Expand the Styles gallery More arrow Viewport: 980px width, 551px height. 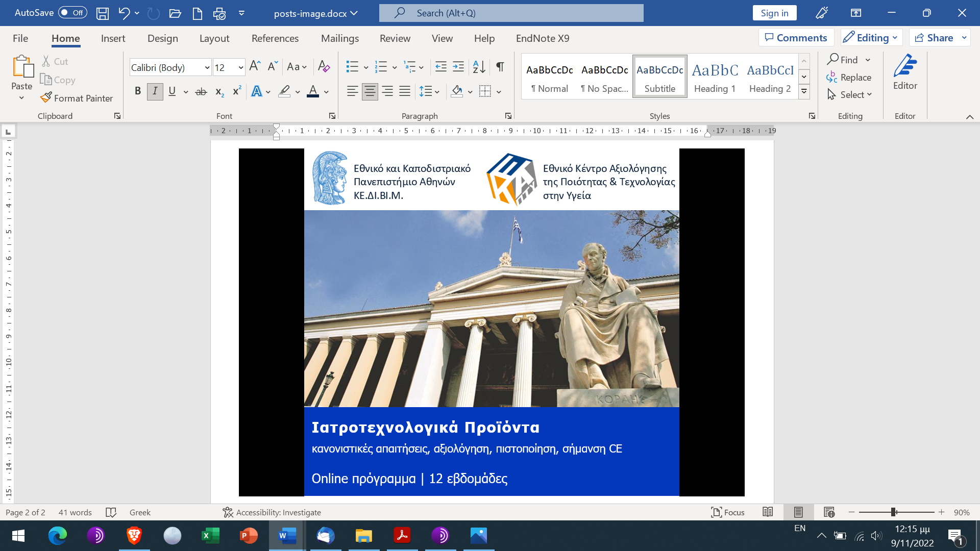click(x=804, y=92)
